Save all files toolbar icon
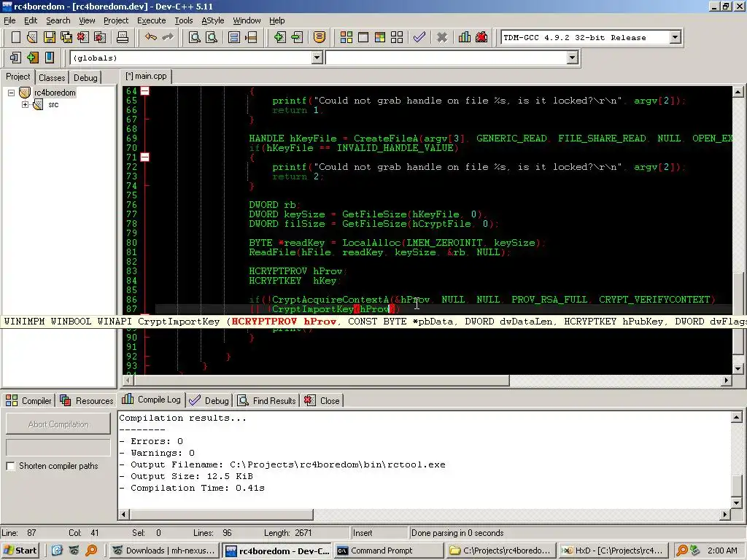The height and width of the screenshot is (560, 747). point(66,37)
